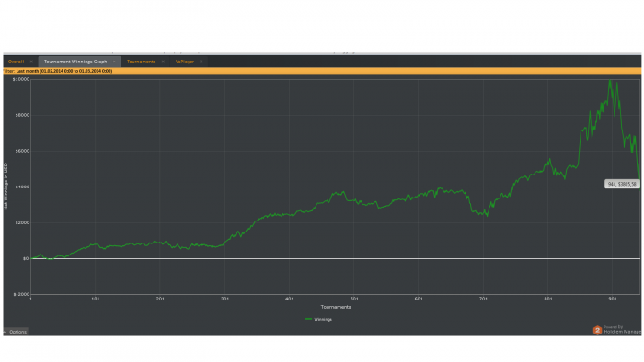The width and height of the screenshot is (644, 362).
Task: Click the $0 y-axis label
Action: (26, 259)
